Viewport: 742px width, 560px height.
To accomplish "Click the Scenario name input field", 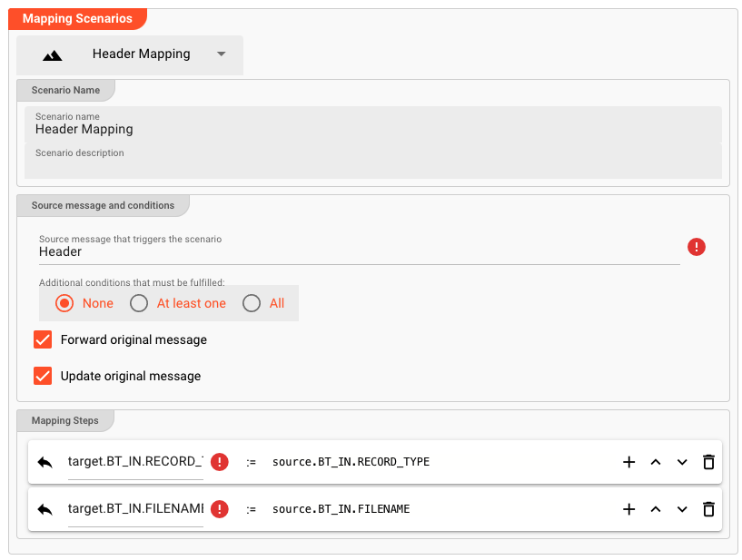I will (x=372, y=130).
